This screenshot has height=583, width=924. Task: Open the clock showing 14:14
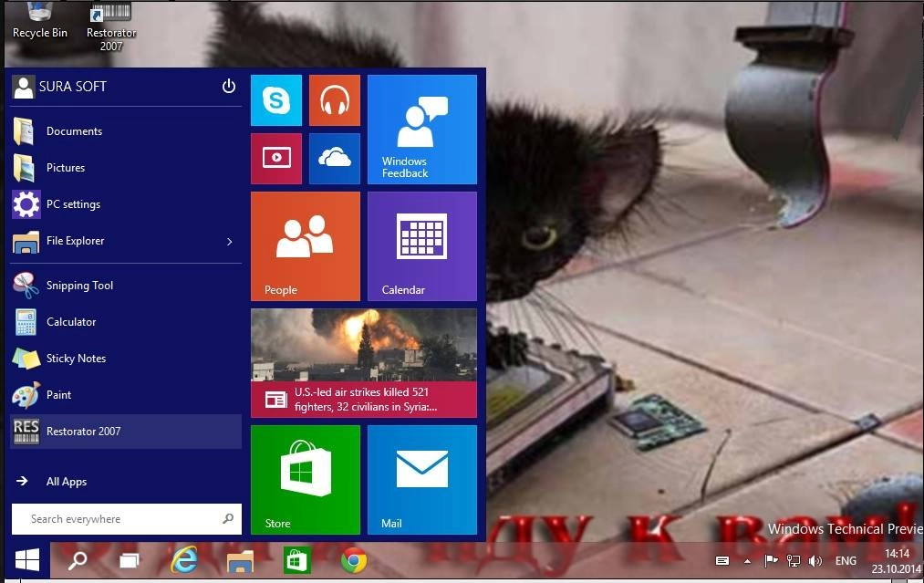click(x=897, y=561)
